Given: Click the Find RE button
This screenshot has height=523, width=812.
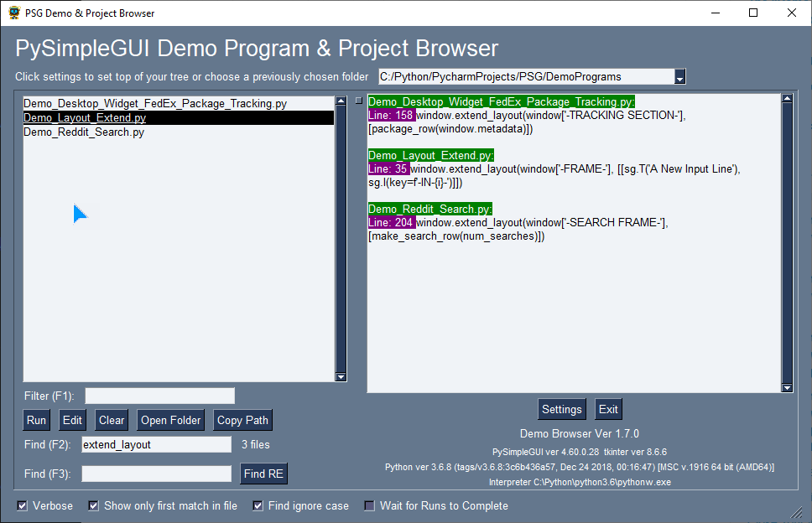Looking at the screenshot, I should click(x=263, y=474).
